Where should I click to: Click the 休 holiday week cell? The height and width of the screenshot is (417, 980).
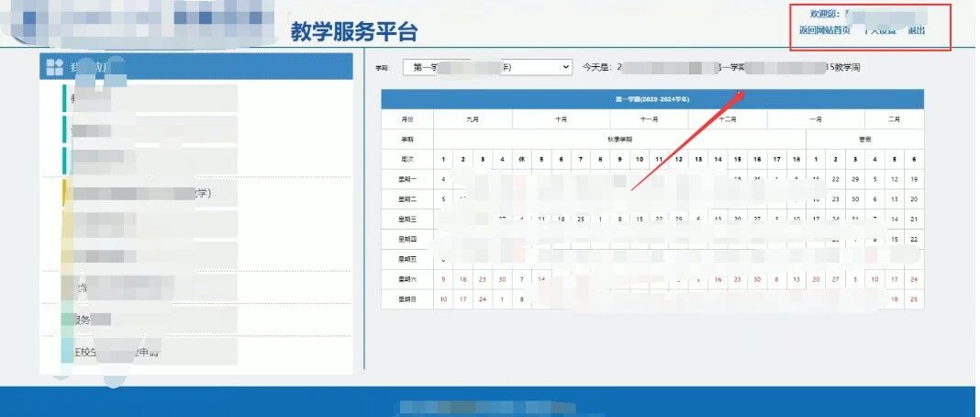521,159
